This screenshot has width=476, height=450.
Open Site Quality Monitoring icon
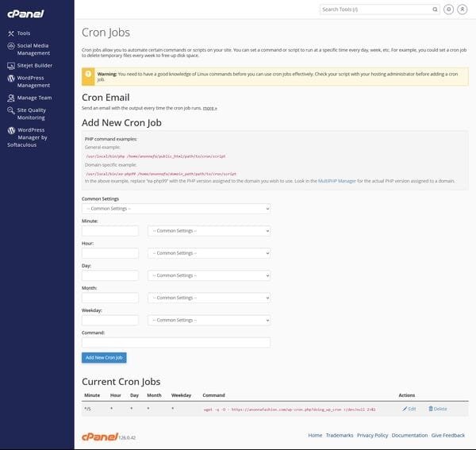[11, 110]
